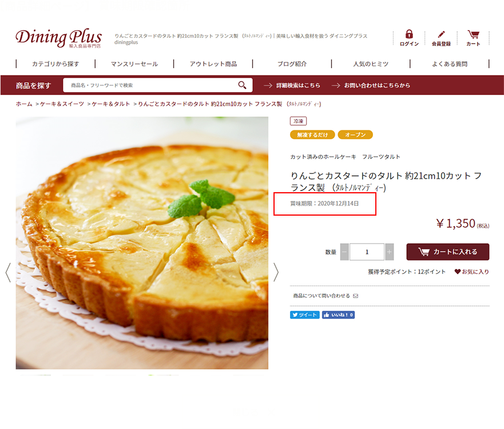504x429 pixels.
Task: Click the Dining Plus logo
Action: [x=58, y=38]
